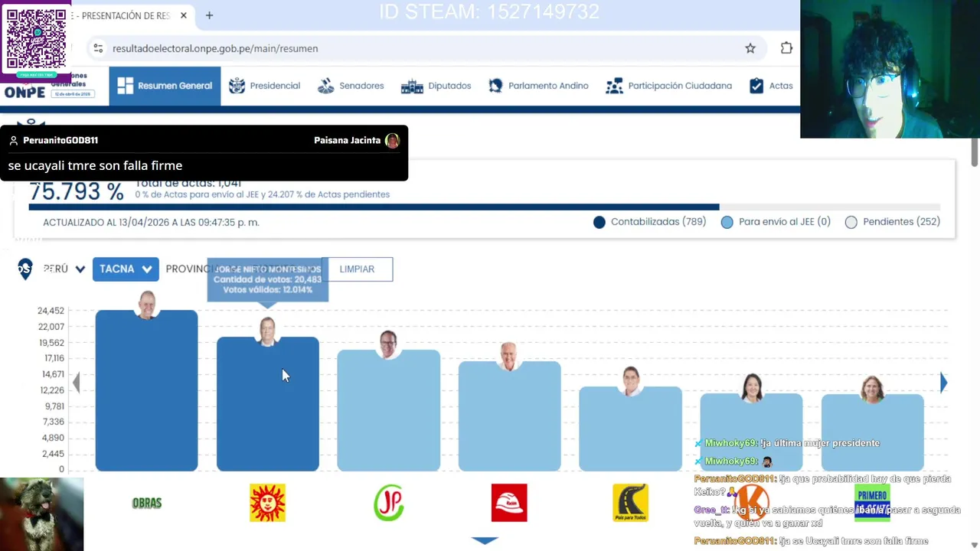
Task: Open the Parlamento Andino tab
Action: coord(538,86)
